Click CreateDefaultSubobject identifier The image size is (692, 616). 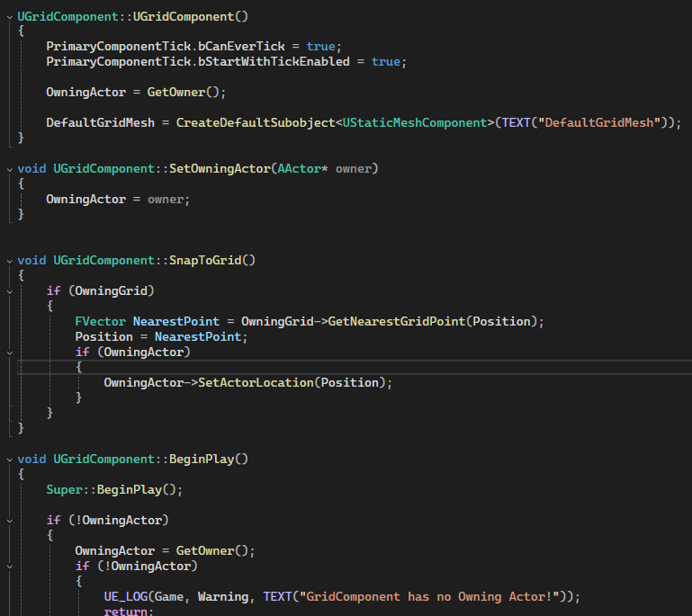coord(256,122)
